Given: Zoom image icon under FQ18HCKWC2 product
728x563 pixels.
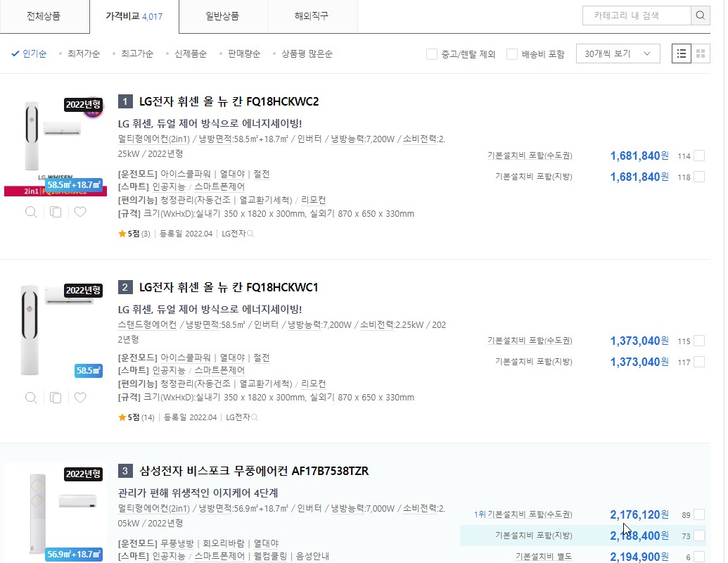Looking at the screenshot, I should pyautogui.click(x=31, y=213).
